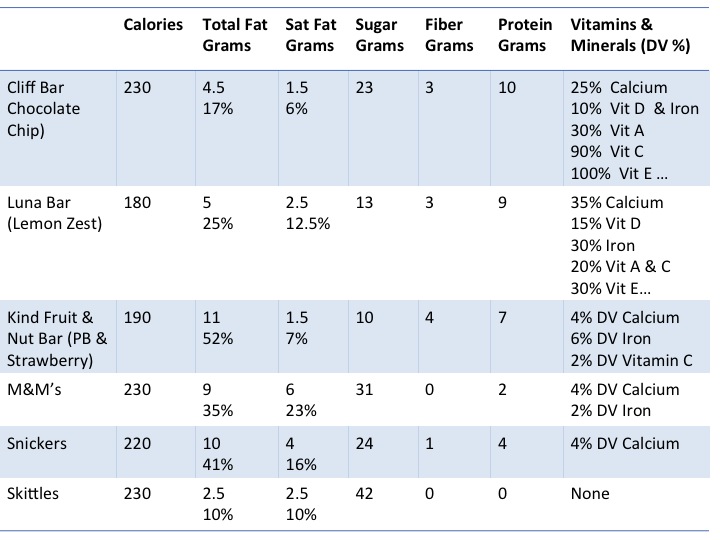The image size is (720, 540).
Task: Click the Luna Bar calories value 180
Action: (x=137, y=203)
